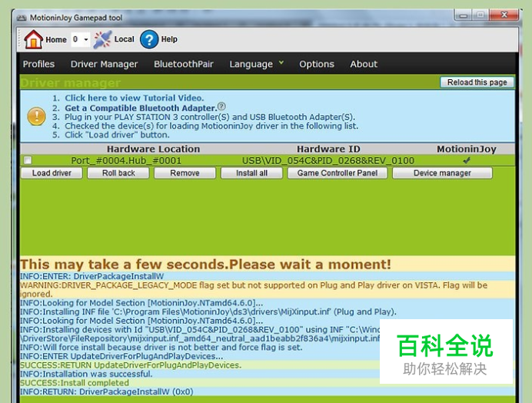This screenshot has height=403, width=532.
Task: Click the Hardware Location column header
Action: [x=153, y=148]
